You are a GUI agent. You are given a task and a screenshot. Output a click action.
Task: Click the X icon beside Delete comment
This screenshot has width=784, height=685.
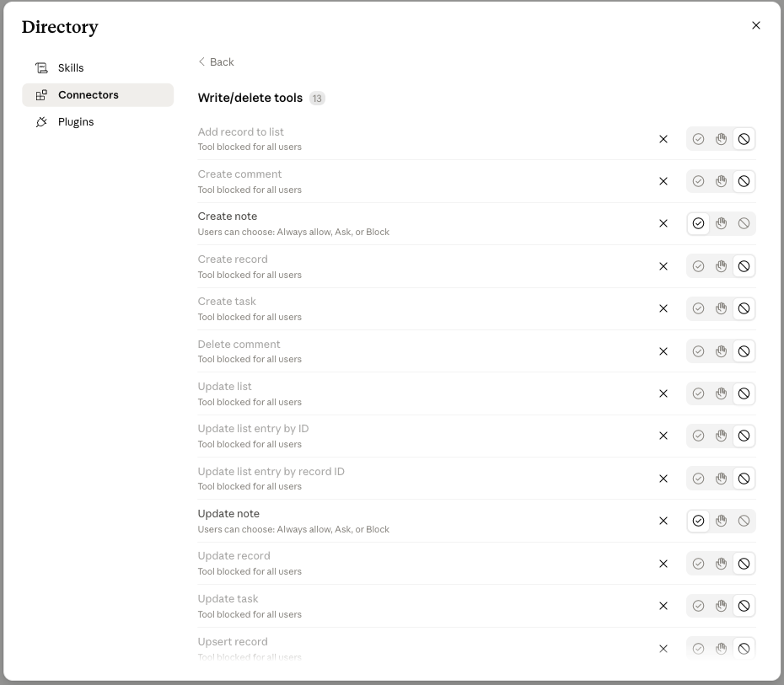[x=663, y=351]
